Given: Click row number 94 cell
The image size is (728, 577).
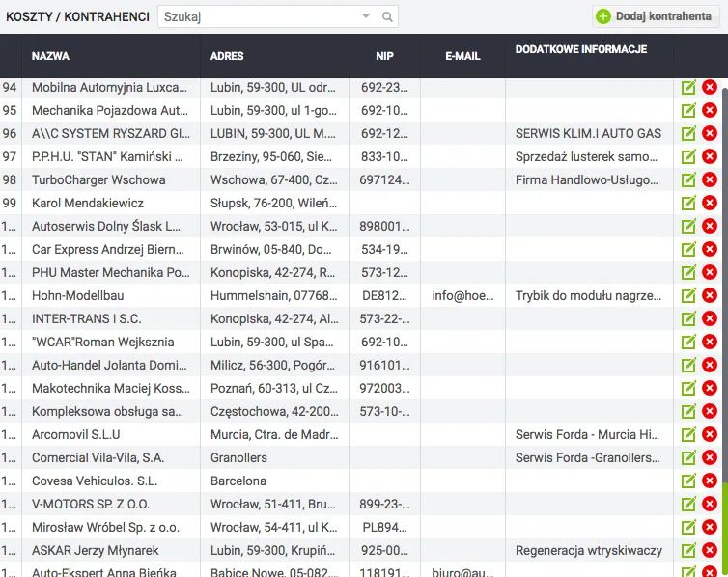Looking at the screenshot, I should tap(11, 87).
